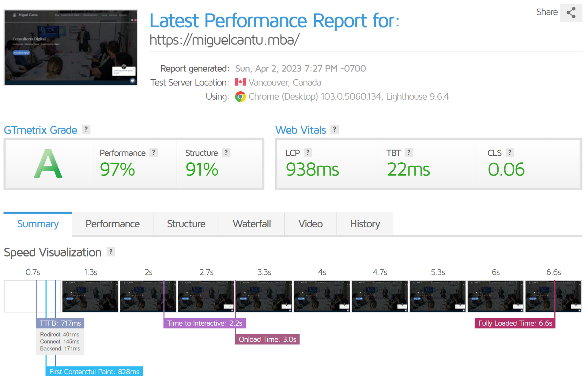Click the Onload Time 3.0s marker
This screenshot has width=588, height=376.
coord(267,339)
